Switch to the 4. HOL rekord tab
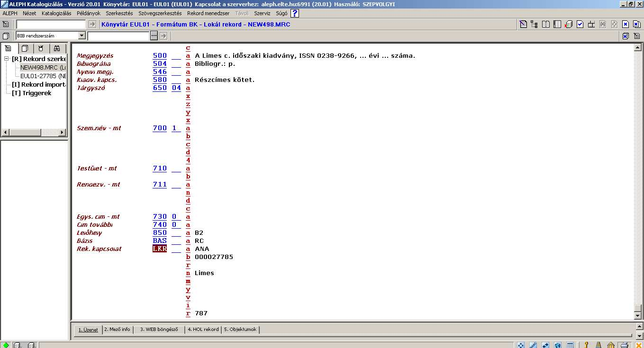644x348 pixels. click(203, 330)
